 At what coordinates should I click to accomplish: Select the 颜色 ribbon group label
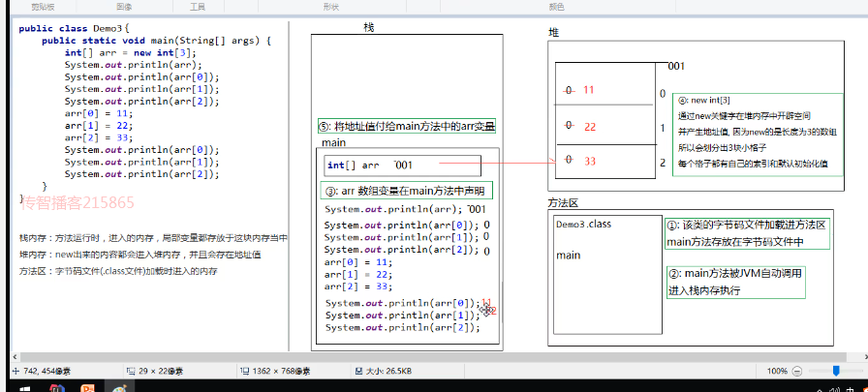pyautogui.click(x=556, y=7)
